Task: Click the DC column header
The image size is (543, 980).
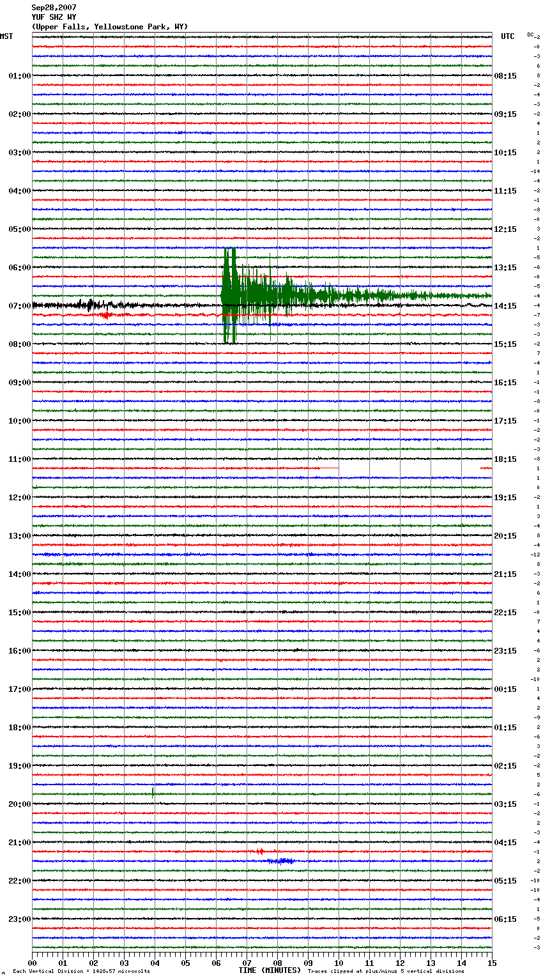Action: coord(530,34)
